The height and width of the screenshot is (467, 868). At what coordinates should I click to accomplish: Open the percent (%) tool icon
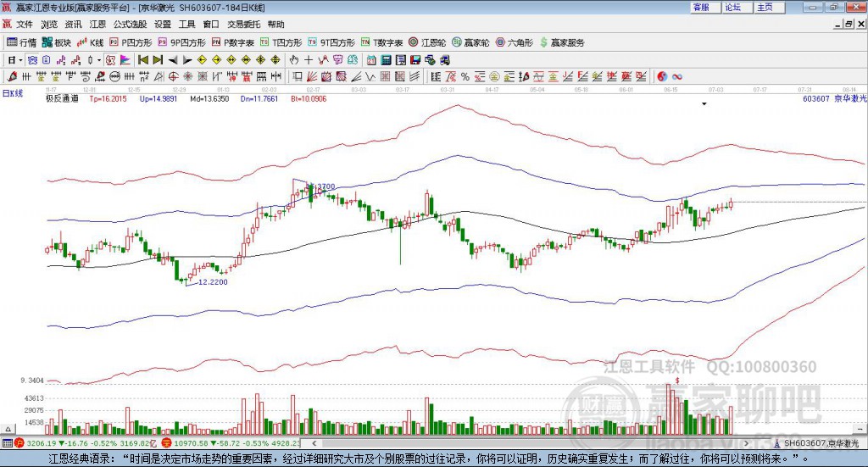point(465,77)
